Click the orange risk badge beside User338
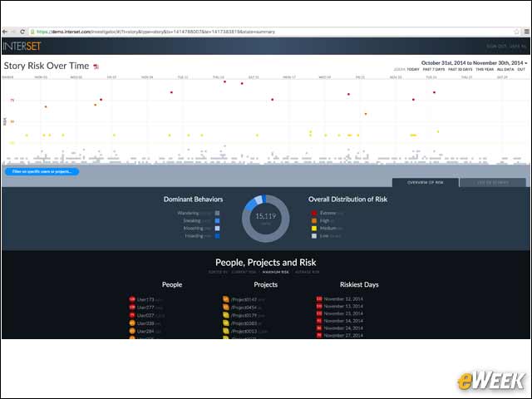 [x=132, y=323]
